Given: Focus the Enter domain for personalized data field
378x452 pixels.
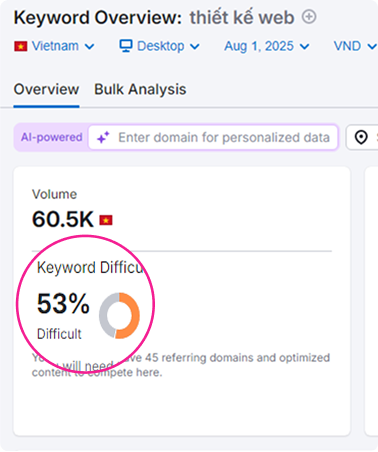Looking at the screenshot, I should pos(213,137).
